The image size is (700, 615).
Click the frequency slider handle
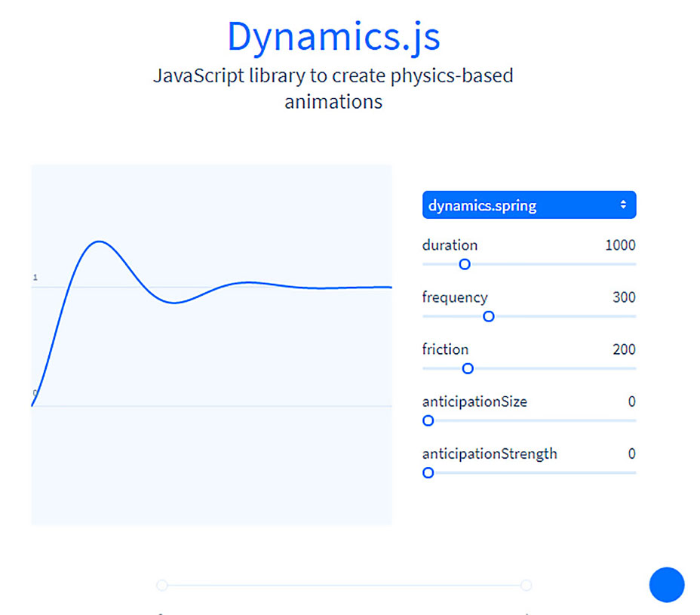point(488,316)
